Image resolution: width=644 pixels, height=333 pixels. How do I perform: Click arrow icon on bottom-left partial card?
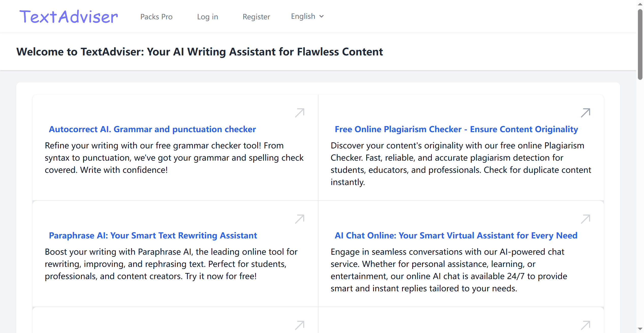pos(300,325)
